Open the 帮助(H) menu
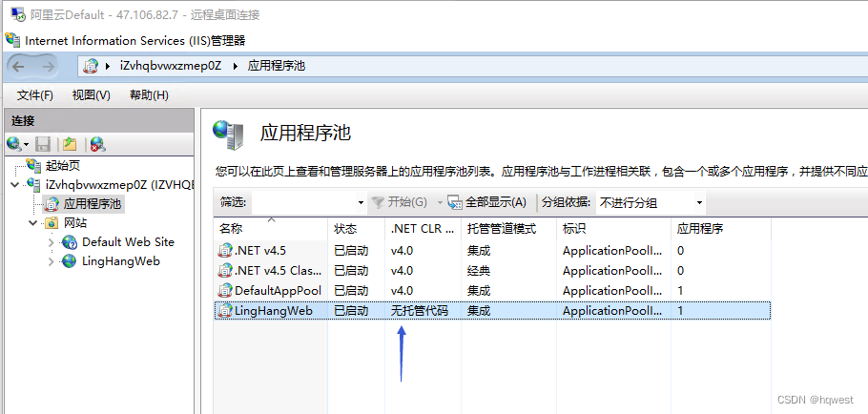Screen dimensions: 868x414 point(149,95)
